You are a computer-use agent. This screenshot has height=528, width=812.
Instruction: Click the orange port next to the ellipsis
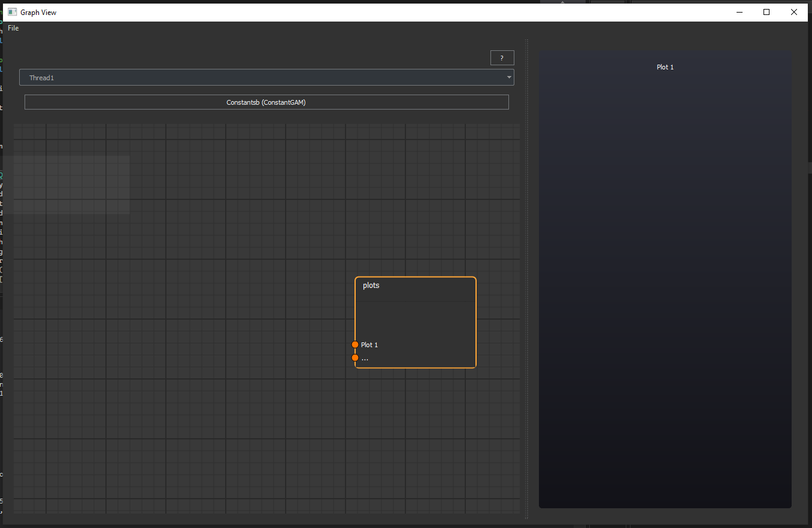pos(355,358)
